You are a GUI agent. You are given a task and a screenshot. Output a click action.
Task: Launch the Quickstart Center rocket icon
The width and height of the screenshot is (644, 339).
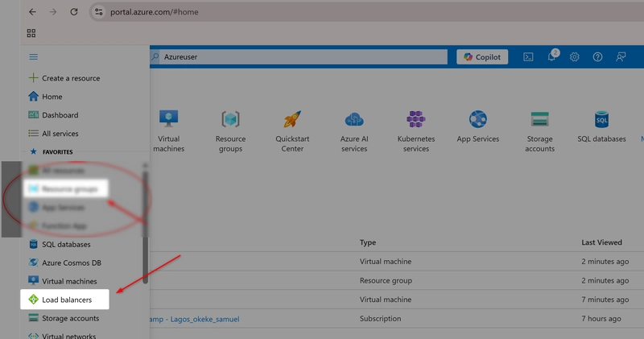click(x=292, y=119)
